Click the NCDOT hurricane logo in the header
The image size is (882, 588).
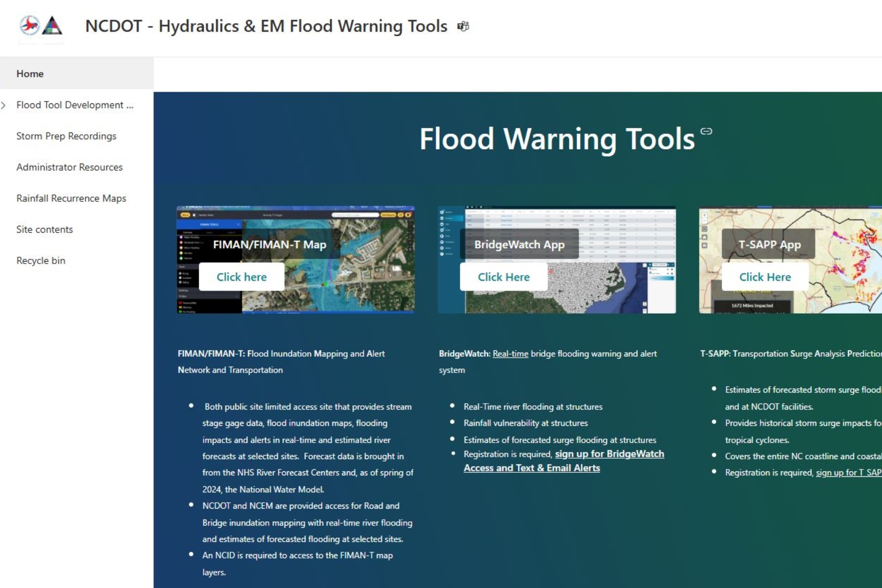29,26
